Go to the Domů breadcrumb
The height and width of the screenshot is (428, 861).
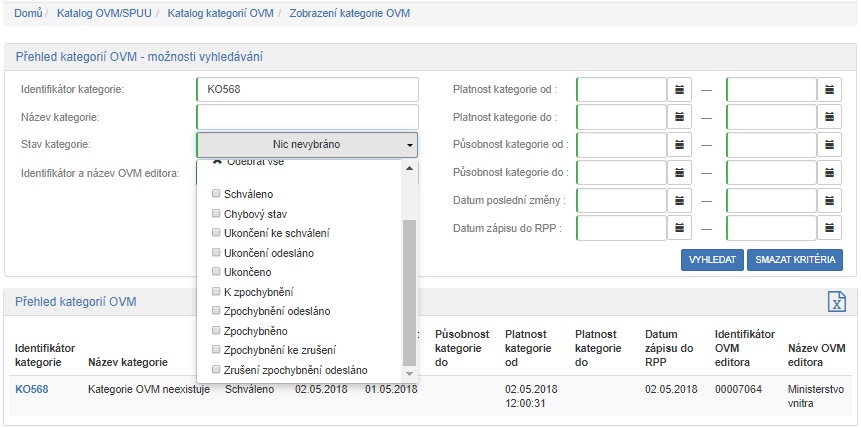point(28,14)
